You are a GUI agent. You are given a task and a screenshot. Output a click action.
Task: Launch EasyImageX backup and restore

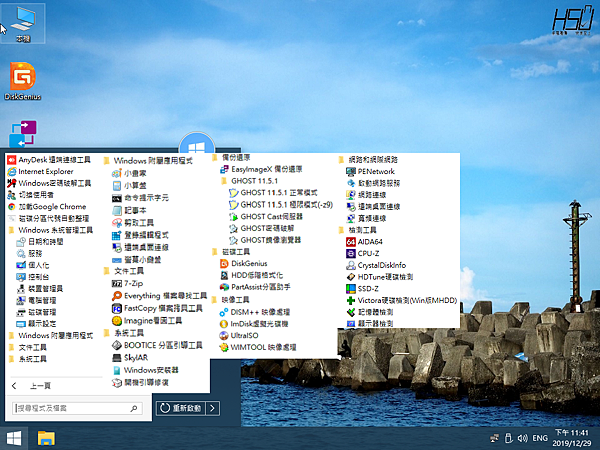click(x=261, y=169)
